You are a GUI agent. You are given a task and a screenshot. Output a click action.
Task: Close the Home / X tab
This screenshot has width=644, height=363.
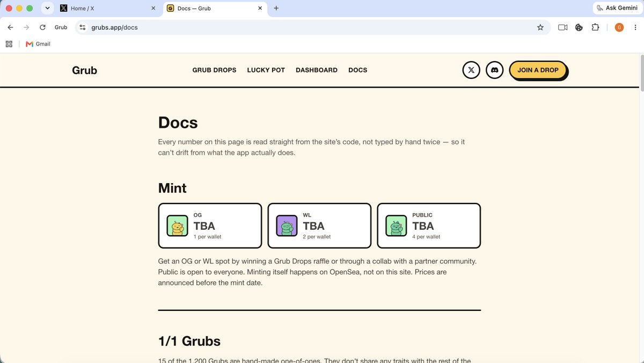point(153,8)
